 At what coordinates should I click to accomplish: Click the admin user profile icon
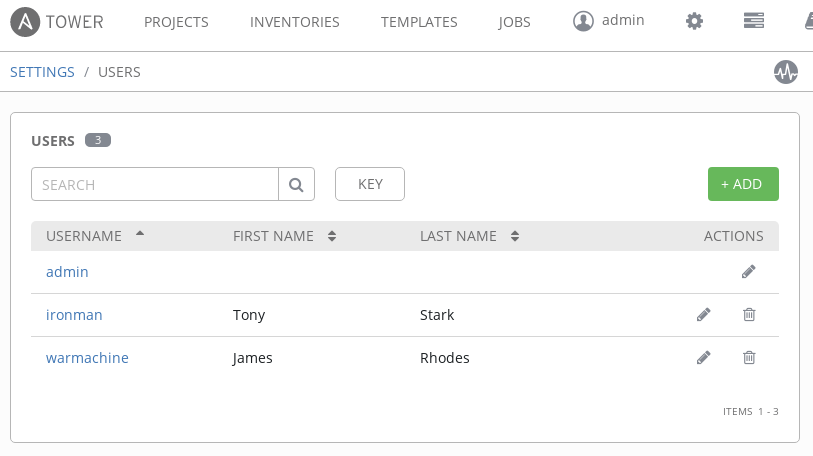(584, 21)
